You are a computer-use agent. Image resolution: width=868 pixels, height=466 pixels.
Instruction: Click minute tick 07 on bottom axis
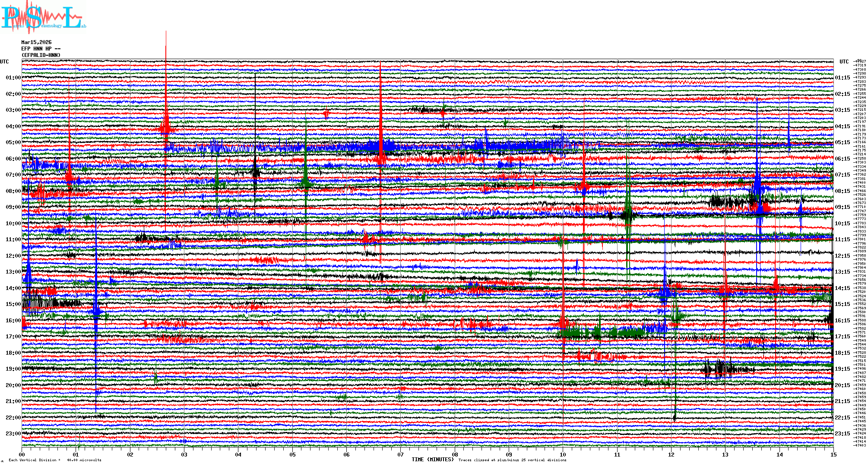click(401, 455)
